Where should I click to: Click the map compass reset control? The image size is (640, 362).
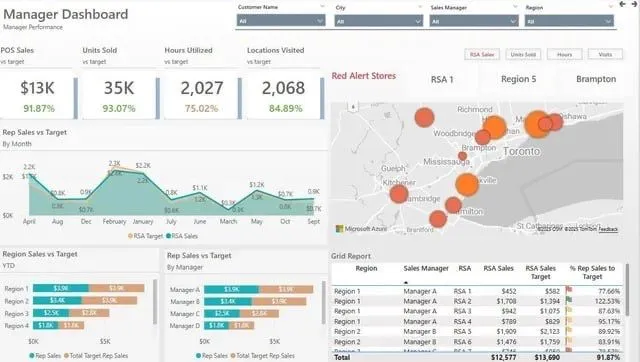[353, 107]
